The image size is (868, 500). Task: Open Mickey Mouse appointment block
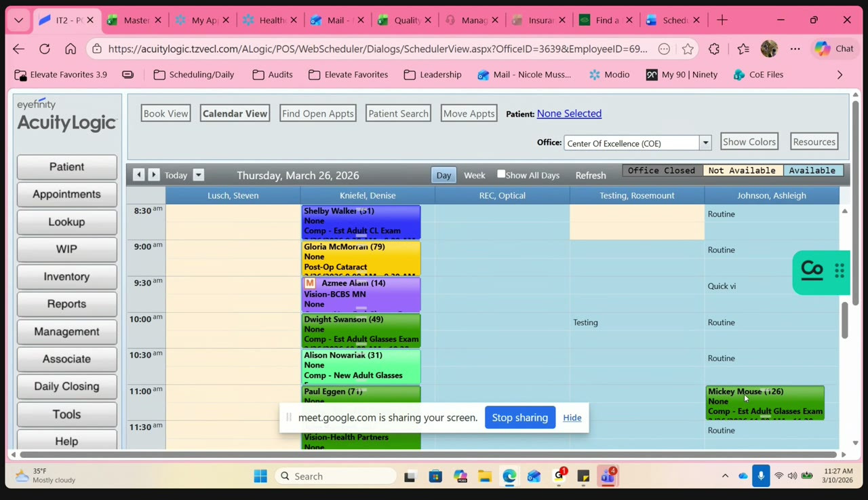click(765, 402)
